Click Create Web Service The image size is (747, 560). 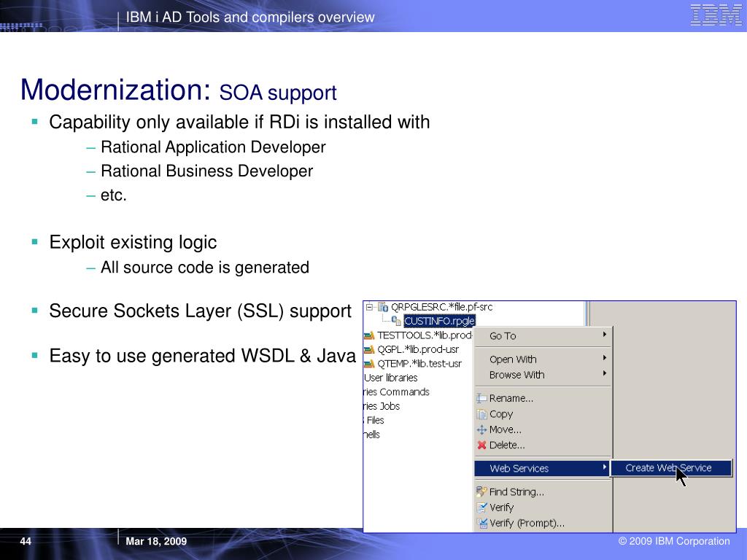click(672, 468)
